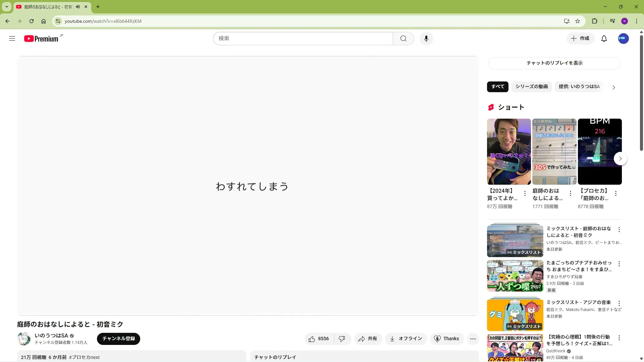The height and width of the screenshot is (362, 644).
Task: Click チャットのリプレイを表示 button
Action: (554, 63)
